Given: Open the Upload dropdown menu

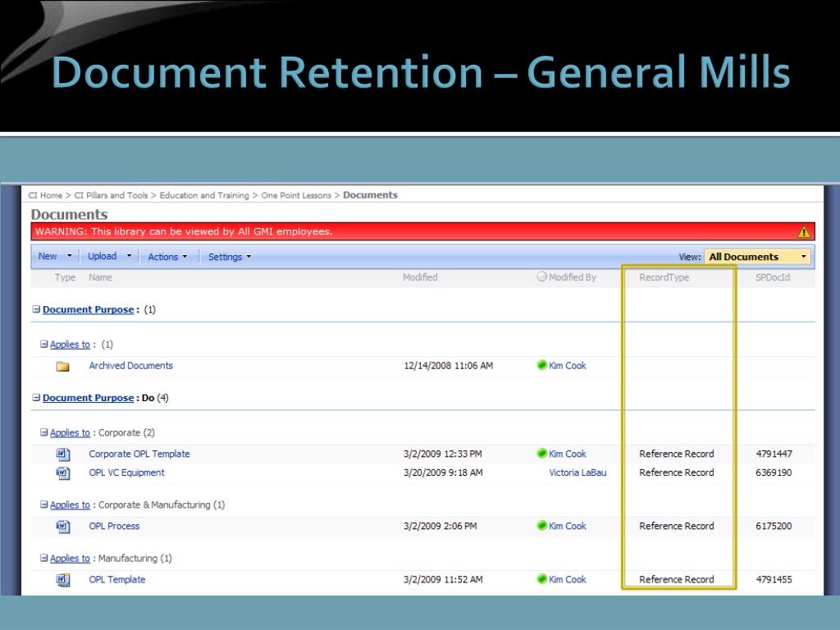Looking at the screenshot, I should [x=110, y=257].
